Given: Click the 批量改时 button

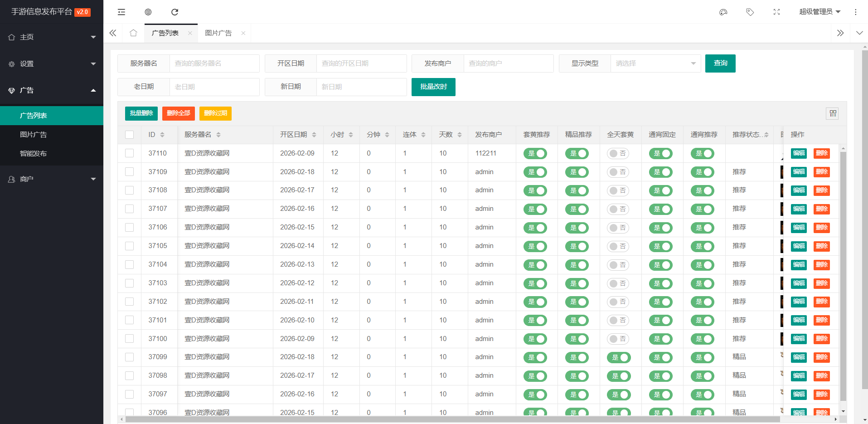Looking at the screenshot, I should (x=433, y=87).
